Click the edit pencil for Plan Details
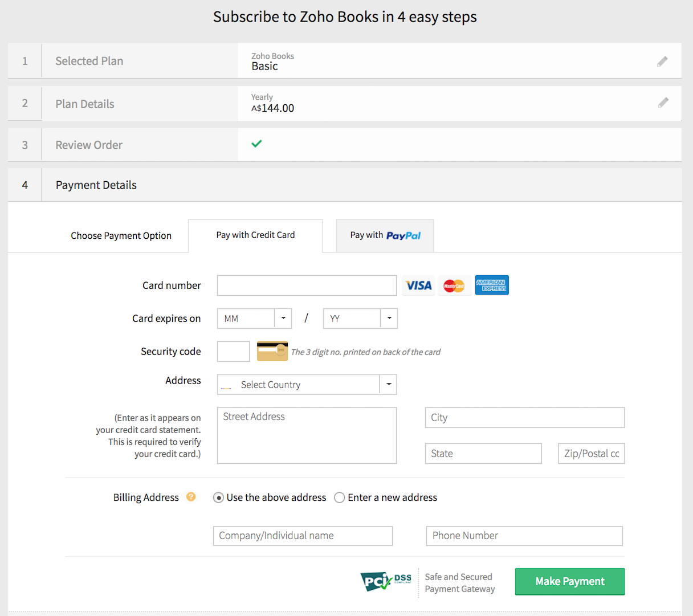 (x=663, y=103)
